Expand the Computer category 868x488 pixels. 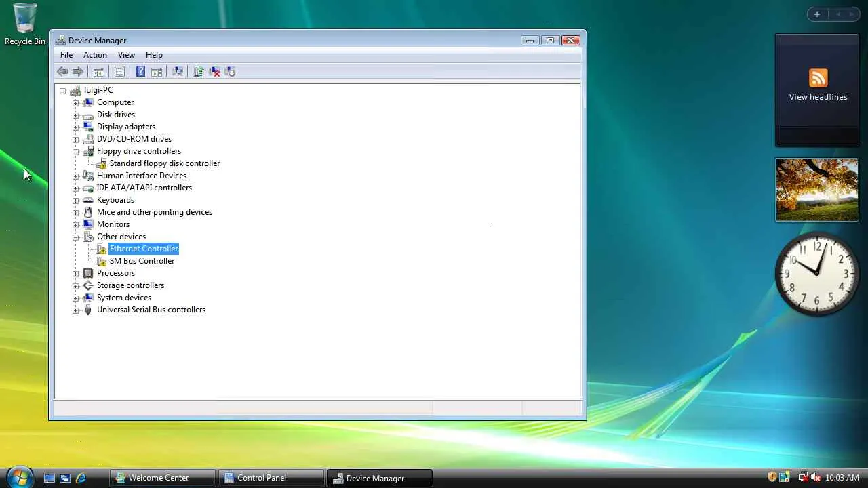point(75,103)
